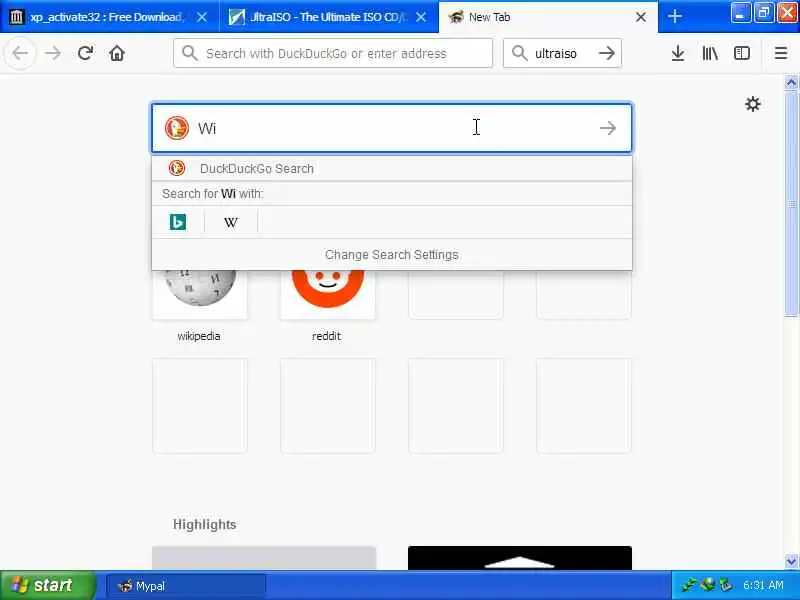Open the gray highlight card thumbnail
The image size is (800, 600).
point(264,558)
